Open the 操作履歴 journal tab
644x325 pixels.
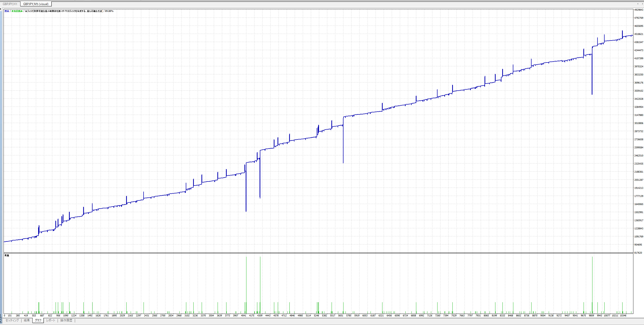click(66, 320)
